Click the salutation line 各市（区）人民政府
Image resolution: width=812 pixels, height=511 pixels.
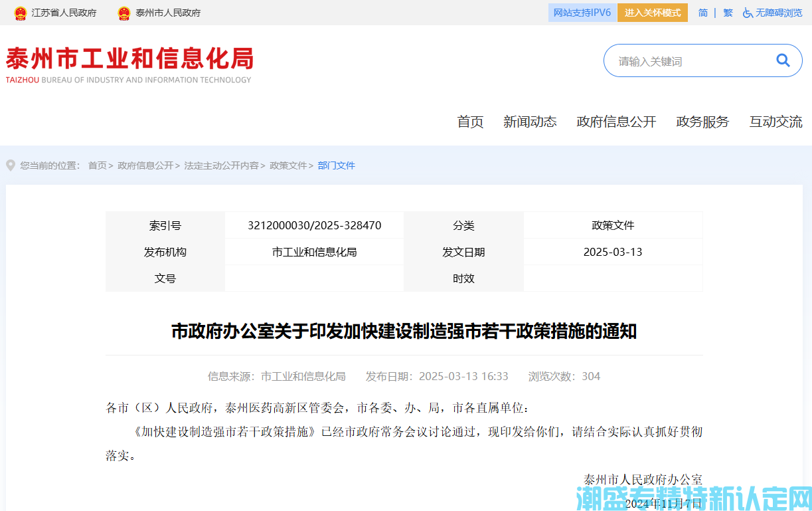point(318,408)
